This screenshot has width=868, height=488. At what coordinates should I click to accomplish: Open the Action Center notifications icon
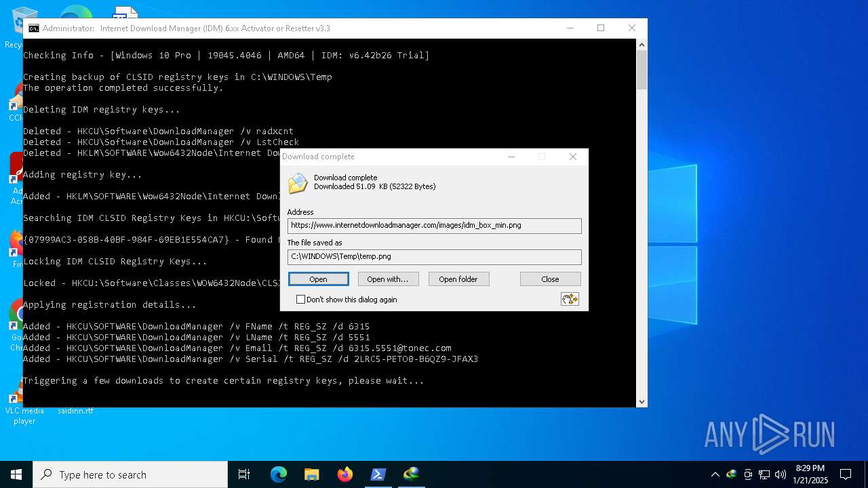click(x=846, y=474)
